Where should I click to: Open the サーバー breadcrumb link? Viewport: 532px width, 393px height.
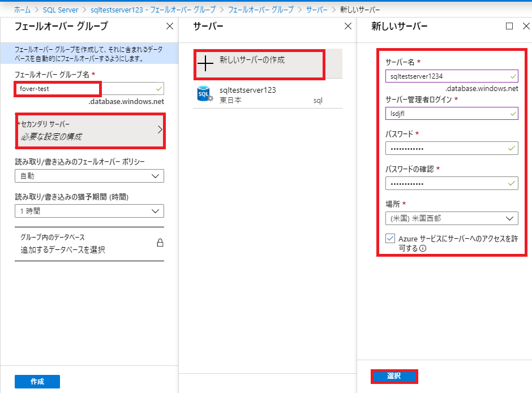click(316, 10)
